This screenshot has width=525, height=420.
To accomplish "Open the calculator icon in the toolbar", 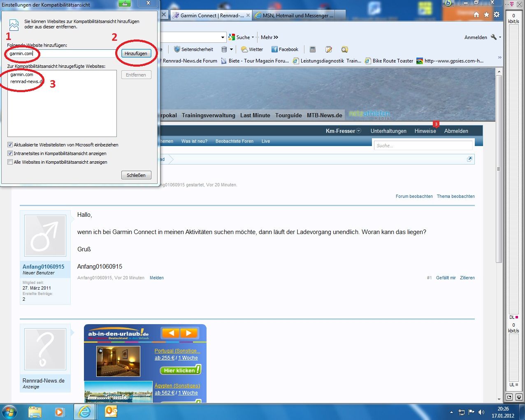I will click(x=313, y=49).
